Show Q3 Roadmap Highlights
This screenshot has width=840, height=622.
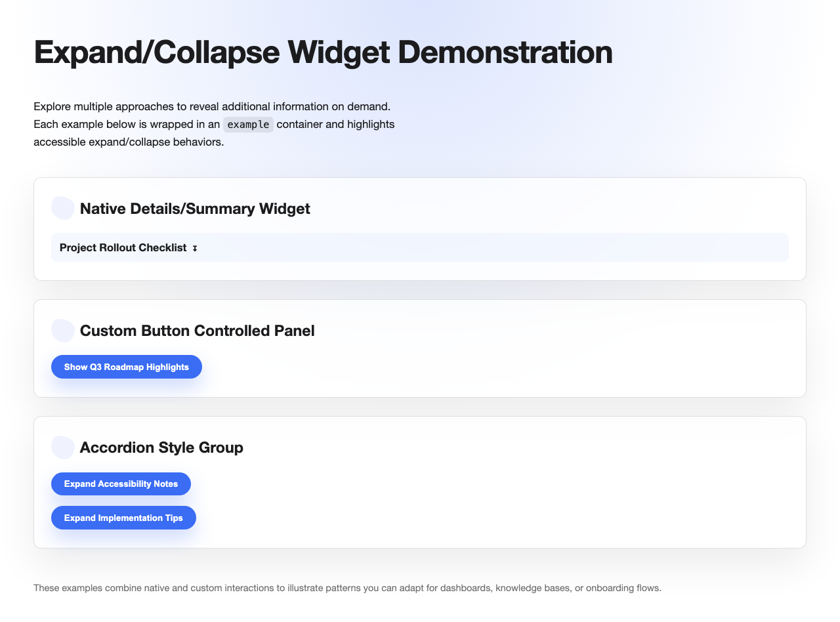[x=126, y=367]
